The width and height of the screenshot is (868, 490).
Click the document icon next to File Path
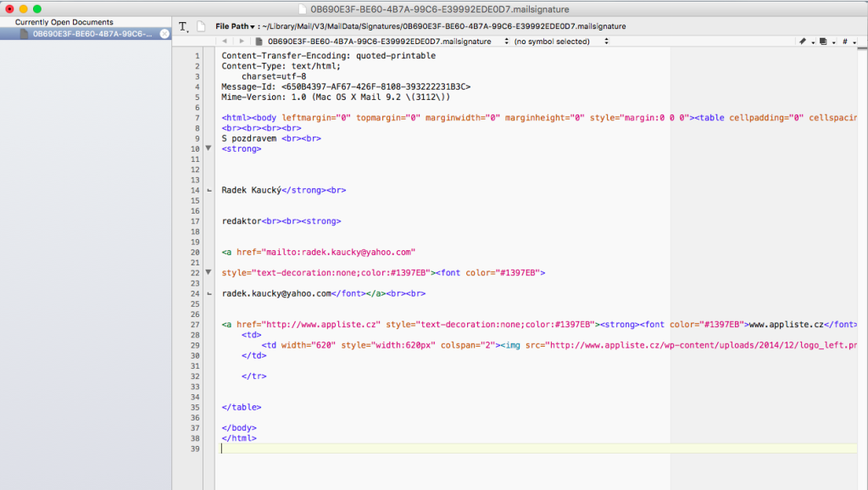point(201,26)
